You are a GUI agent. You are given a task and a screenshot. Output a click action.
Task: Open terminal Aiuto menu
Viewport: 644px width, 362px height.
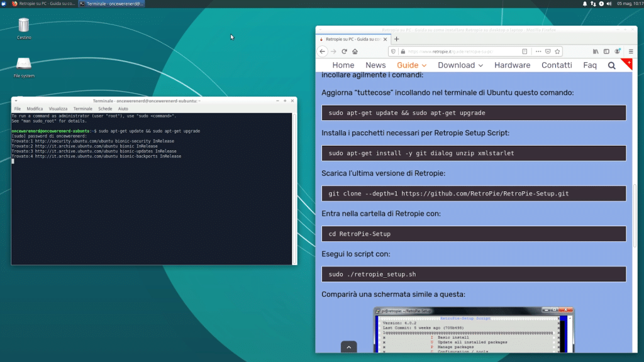(123, 109)
